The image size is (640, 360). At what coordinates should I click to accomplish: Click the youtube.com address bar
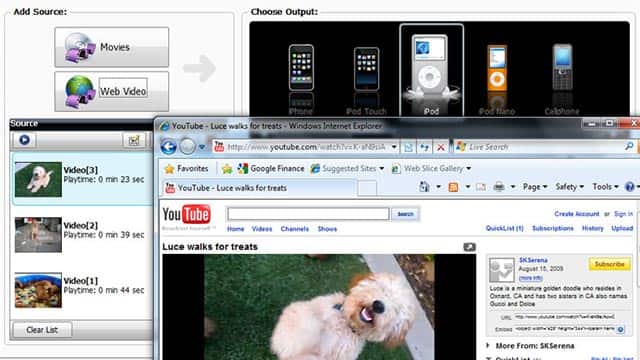306,147
